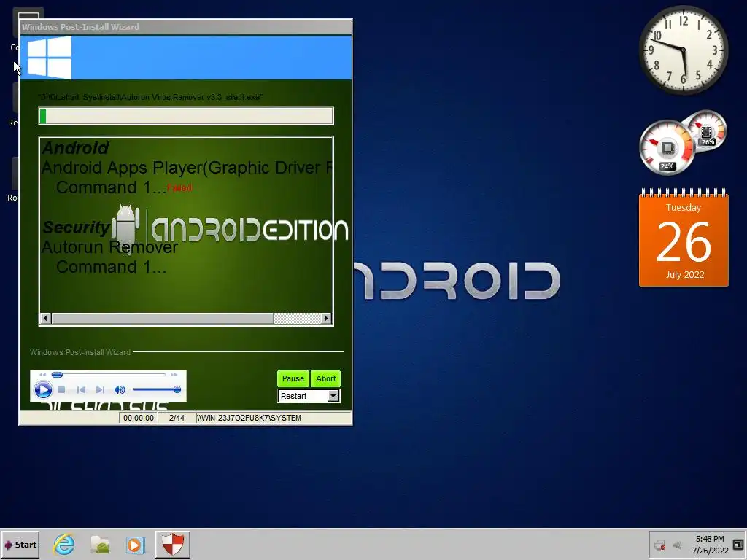This screenshot has width=747, height=560.
Task: Abort the post-install wizard
Action: click(325, 378)
